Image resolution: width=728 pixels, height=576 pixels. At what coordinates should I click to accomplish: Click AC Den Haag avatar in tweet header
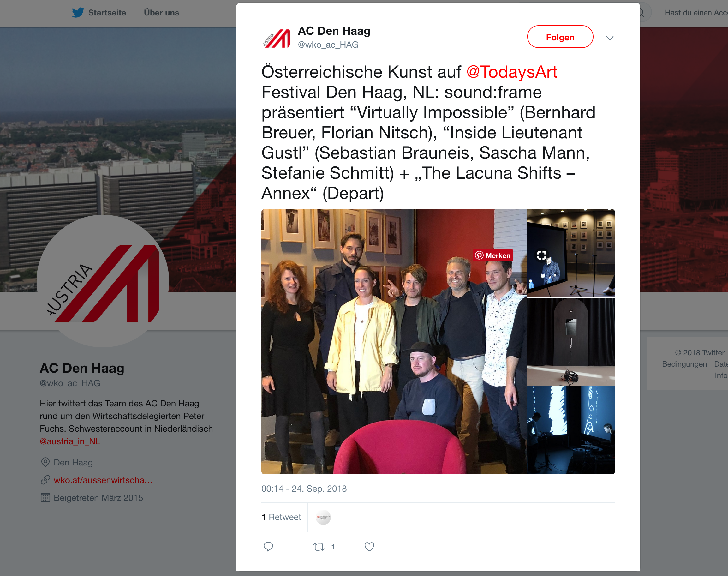(x=277, y=38)
